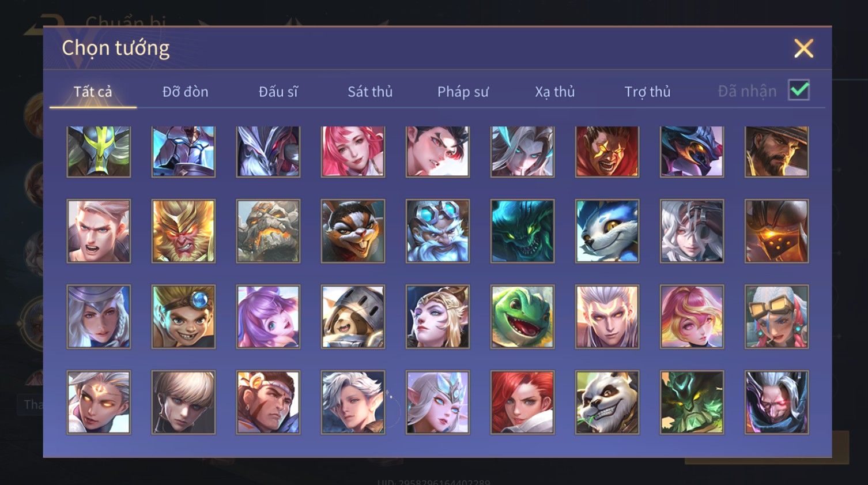Select the purple-haired chibi girl hero
The width and height of the screenshot is (868, 485).
[x=268, y=317]
